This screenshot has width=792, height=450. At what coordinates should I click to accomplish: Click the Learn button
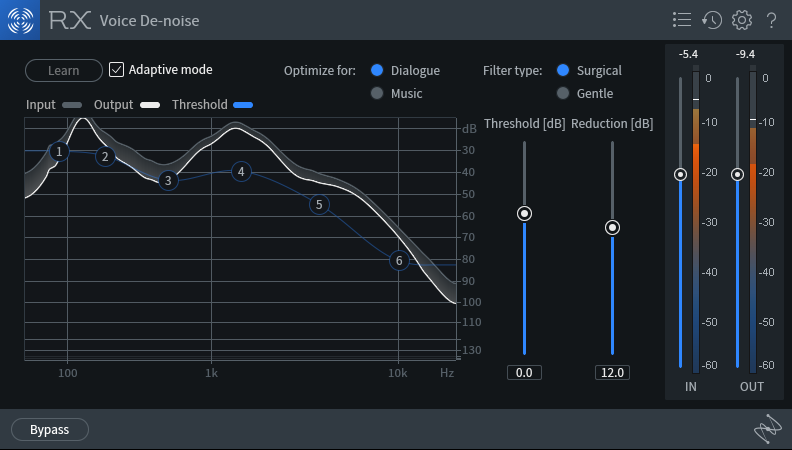point(64,70)
